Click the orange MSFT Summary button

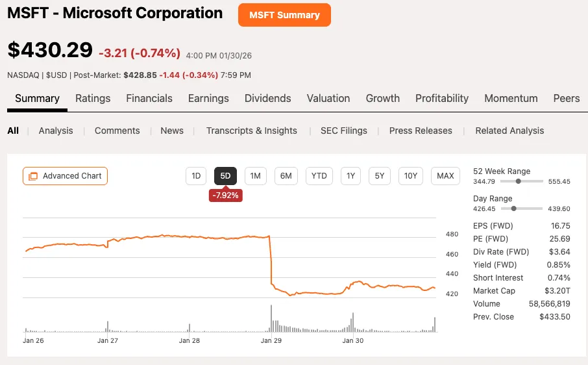tap(284, 15)
